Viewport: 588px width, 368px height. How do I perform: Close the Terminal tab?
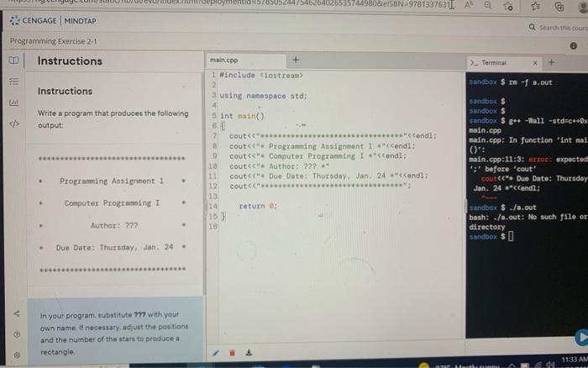(x=535, y=63)
